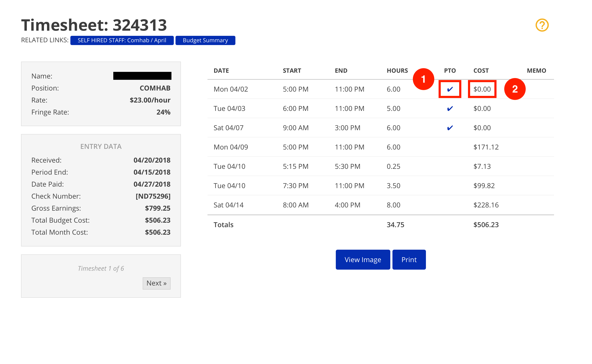Viewport: 592px width, 364px height.
Task: Open the Budget Summary link
Action: (205, 41)
